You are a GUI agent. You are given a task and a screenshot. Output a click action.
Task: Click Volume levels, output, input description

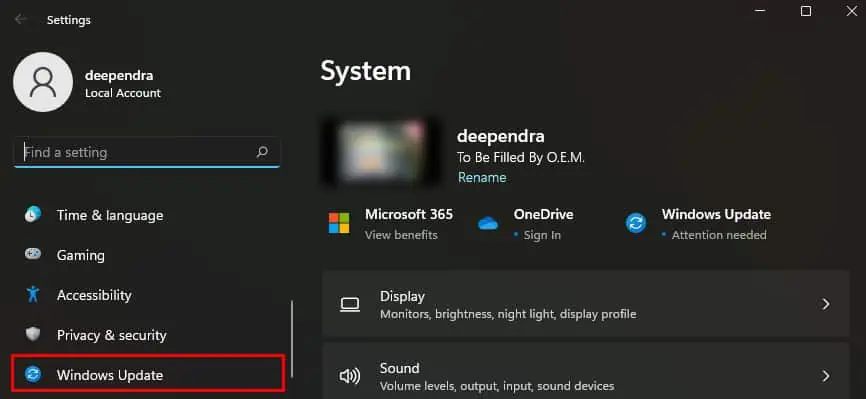(497, 386)
